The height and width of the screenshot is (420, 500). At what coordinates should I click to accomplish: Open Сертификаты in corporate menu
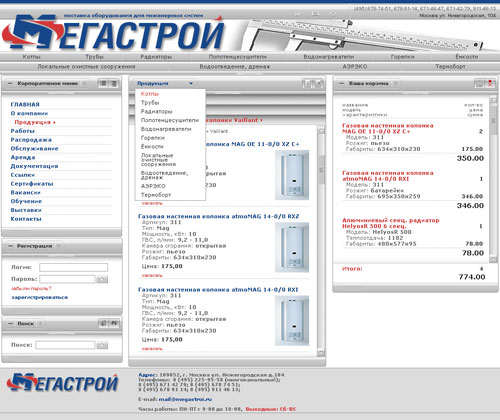[32, 184]
